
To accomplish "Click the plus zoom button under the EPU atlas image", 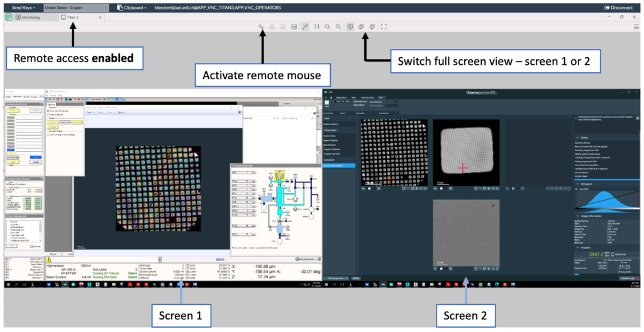I will pyautogui.click(x=379, y=188).
